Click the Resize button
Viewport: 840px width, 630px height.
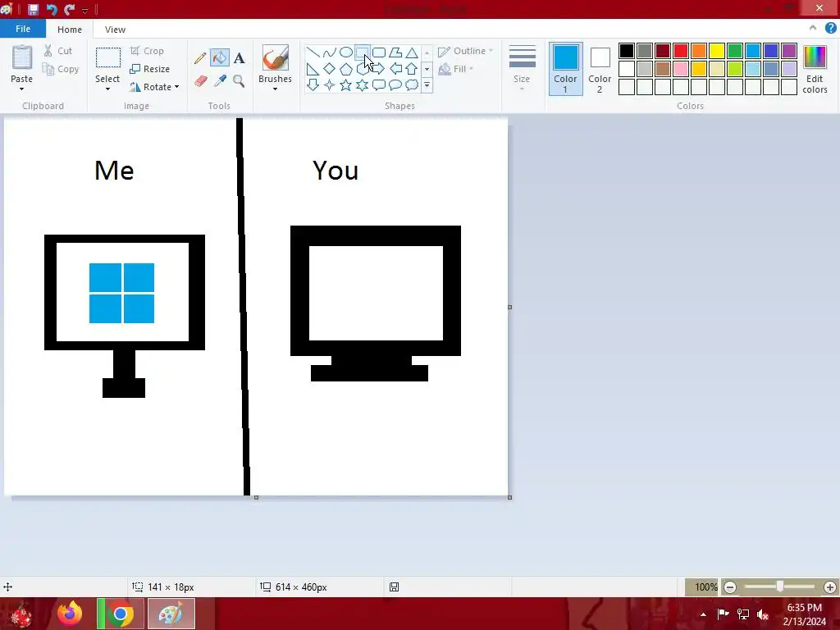point(150,69)
